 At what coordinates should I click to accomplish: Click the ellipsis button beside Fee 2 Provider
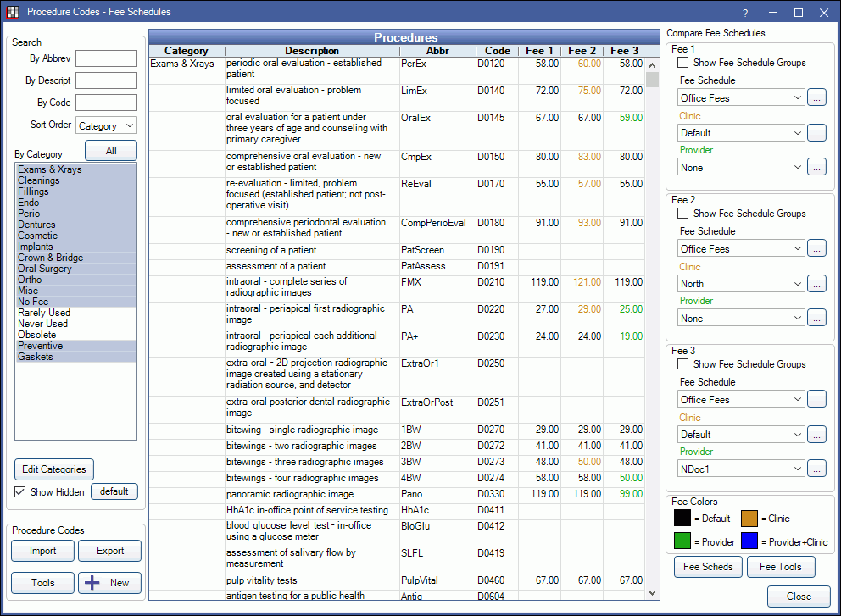(x=816, y=319)
